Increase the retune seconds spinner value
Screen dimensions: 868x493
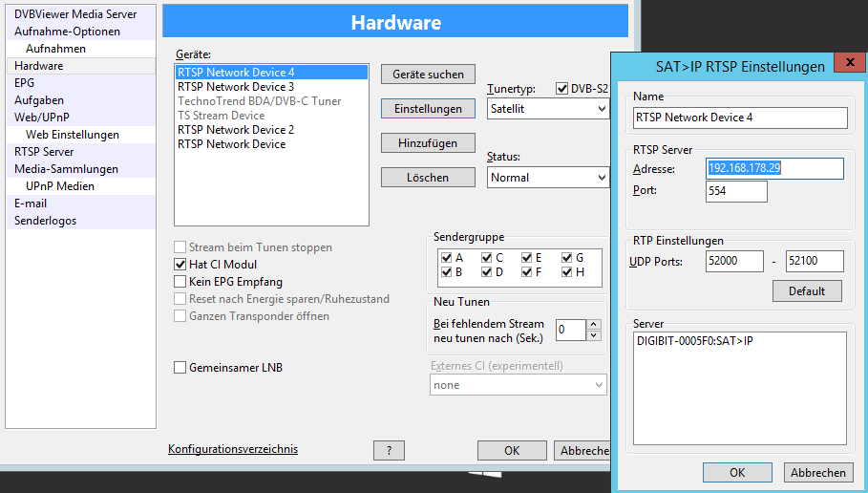(594, 325)
